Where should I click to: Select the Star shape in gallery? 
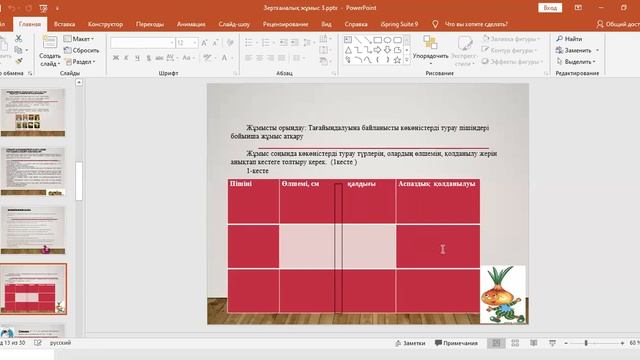coord(397,60)
